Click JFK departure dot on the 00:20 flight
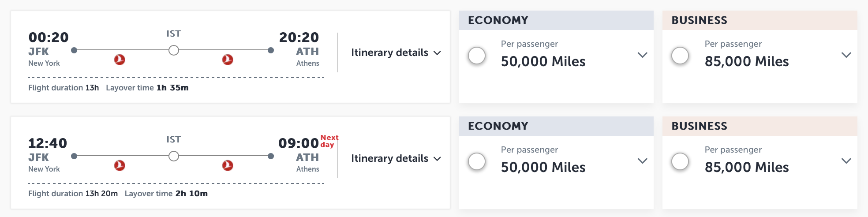 74,50
